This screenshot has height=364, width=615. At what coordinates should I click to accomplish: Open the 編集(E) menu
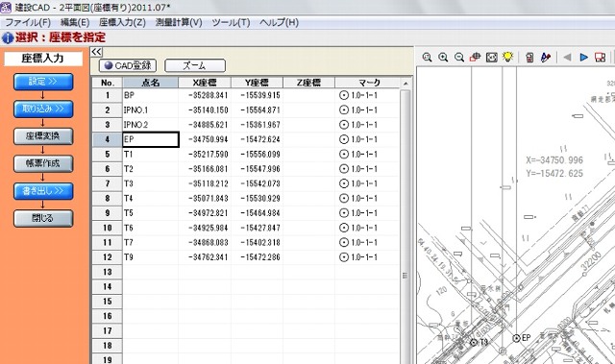point(75,23)
